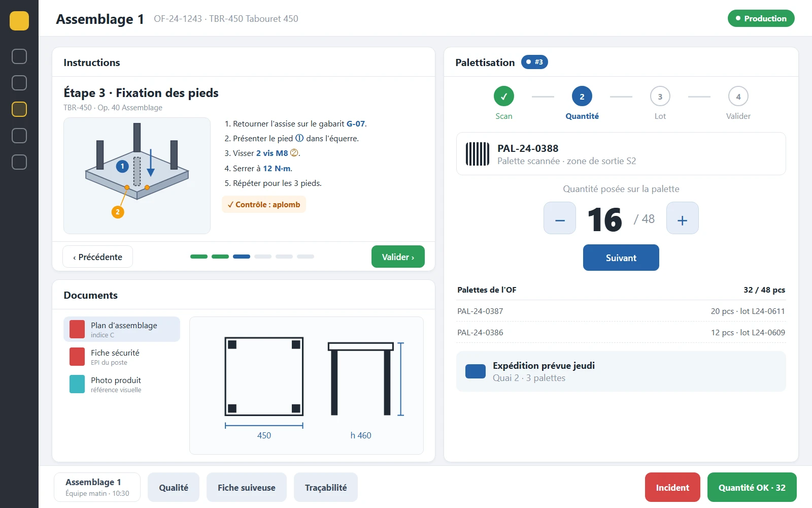Click the 12 N·m torque value
The height and width of the screenshot is (508, 812).
click(x=277, y=168)
